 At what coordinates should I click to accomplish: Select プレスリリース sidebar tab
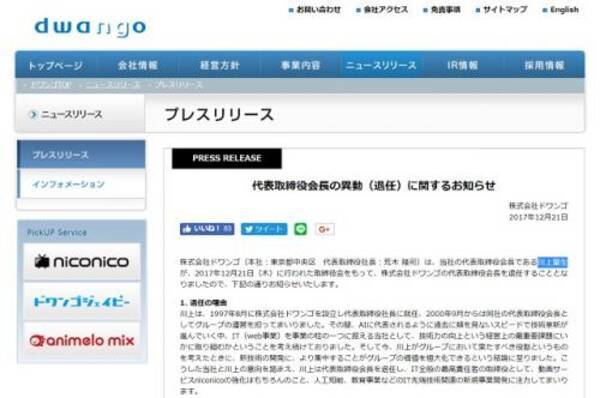[81, 155]
